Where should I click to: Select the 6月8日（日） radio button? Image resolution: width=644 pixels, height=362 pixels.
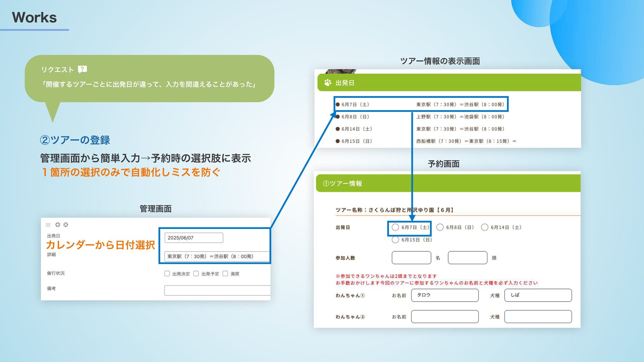pyautogui.click(x=440, y=227)
